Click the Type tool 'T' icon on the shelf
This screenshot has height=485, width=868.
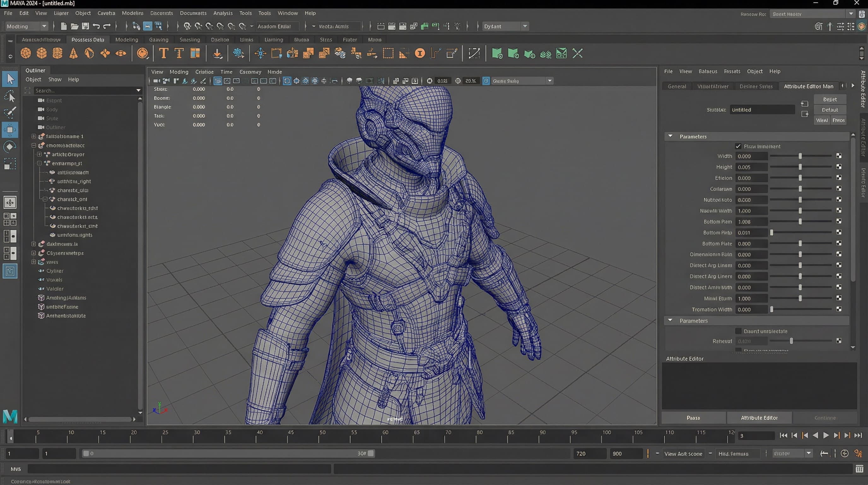pyautogui.click(x=164, y=53)
